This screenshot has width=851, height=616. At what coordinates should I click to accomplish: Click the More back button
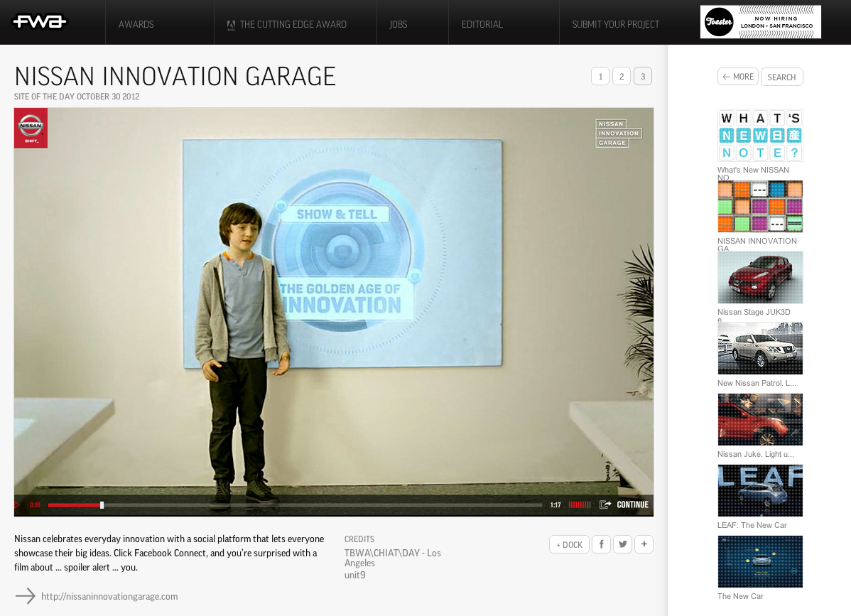[737, 77]
